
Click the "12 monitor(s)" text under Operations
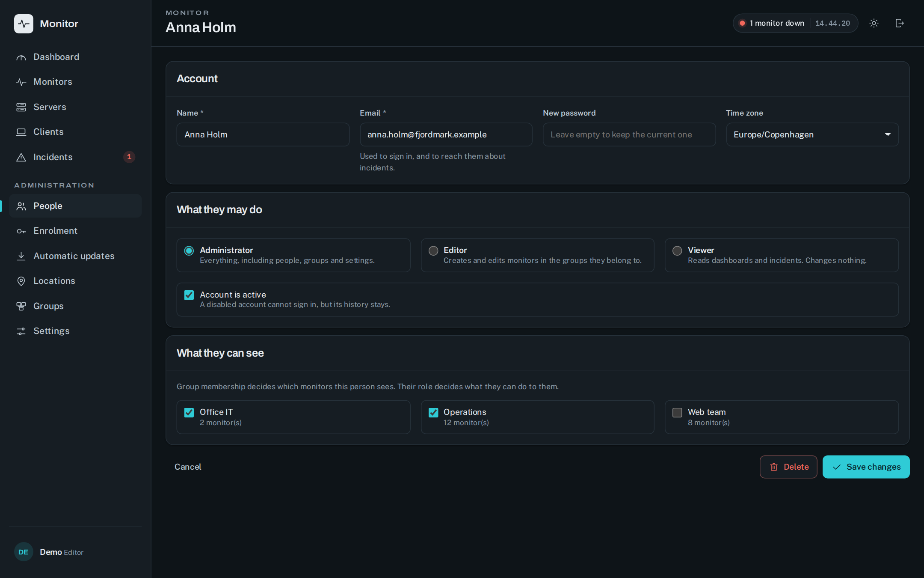pos(466,423)
